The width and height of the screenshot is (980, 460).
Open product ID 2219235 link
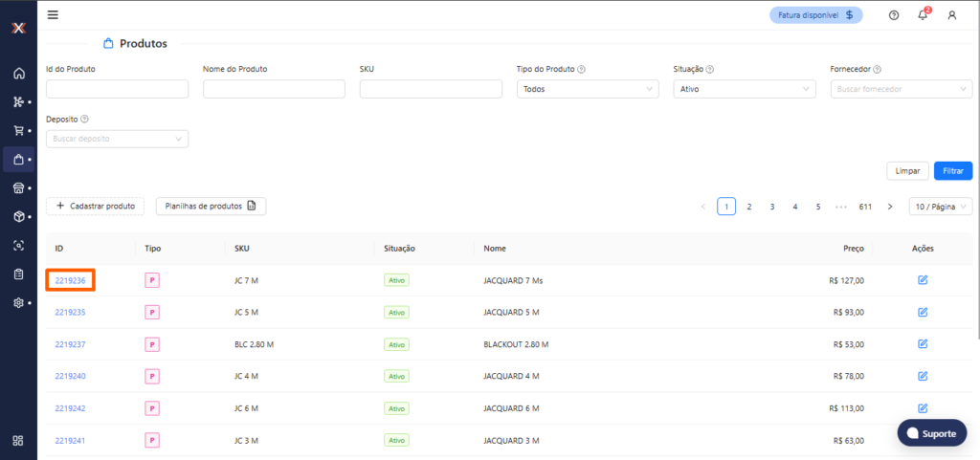tap(70, 313)
